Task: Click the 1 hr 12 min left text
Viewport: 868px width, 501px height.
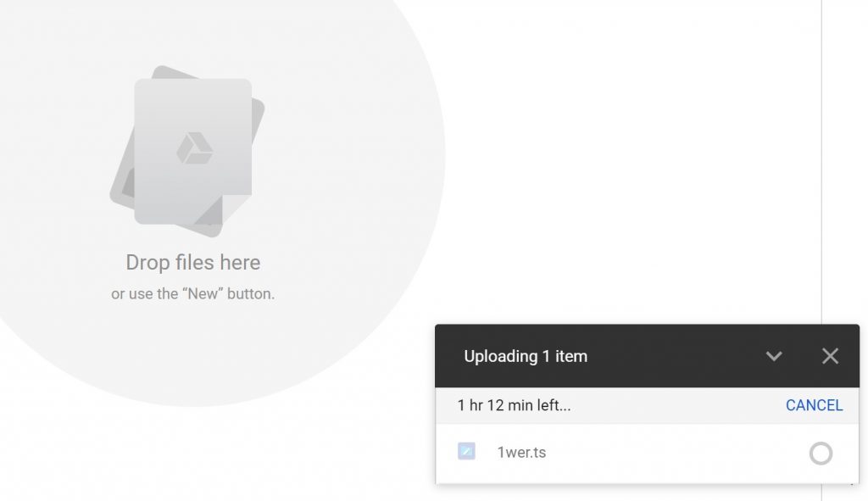Action: (514, 405)
